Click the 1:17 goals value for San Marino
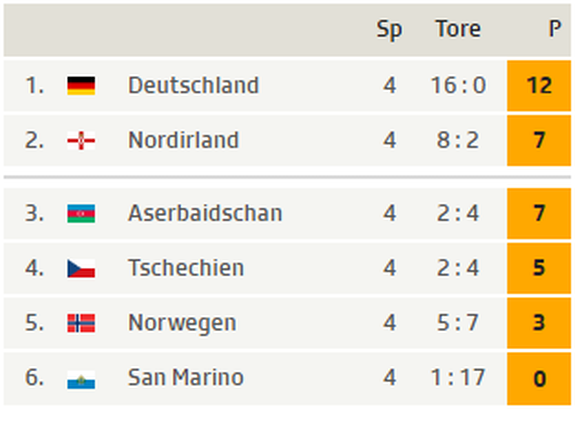Viewport: 582px width, 429px height. pyautogui.click(x=458, y=377)
